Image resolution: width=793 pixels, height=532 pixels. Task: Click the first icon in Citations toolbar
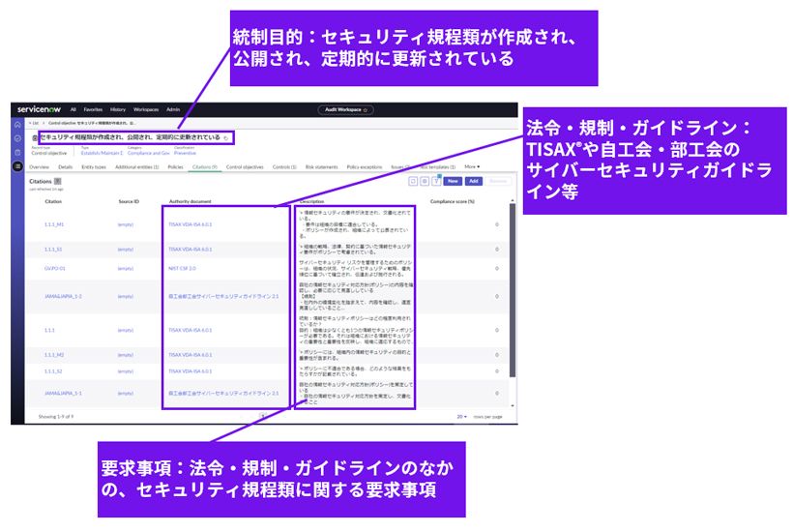click(413, 181)
